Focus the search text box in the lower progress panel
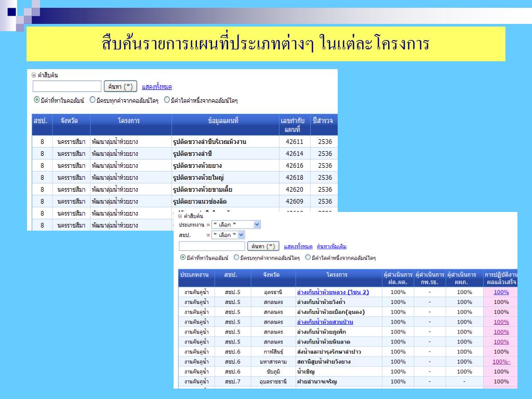The image size is (532, 399). click(x=212, y=246)
